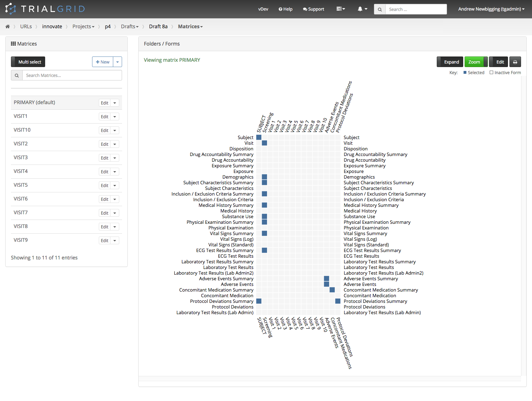This screenshot has height=401, width=532.
Task: Go to p4 project breadcrumb
Action: point(108,26)
